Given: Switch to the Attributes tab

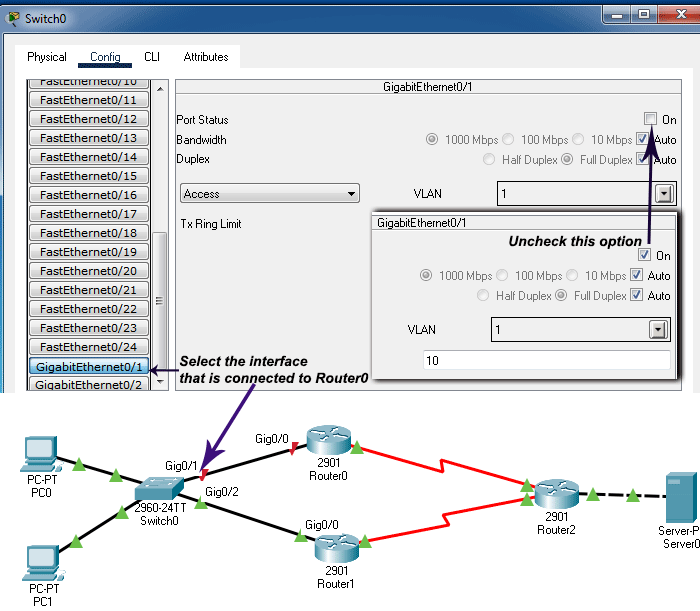Looking at the screenshot, I should (206, 57).
